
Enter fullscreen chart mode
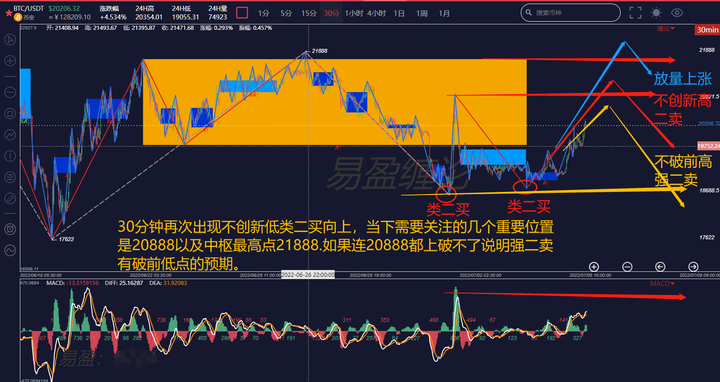(636, 13)
